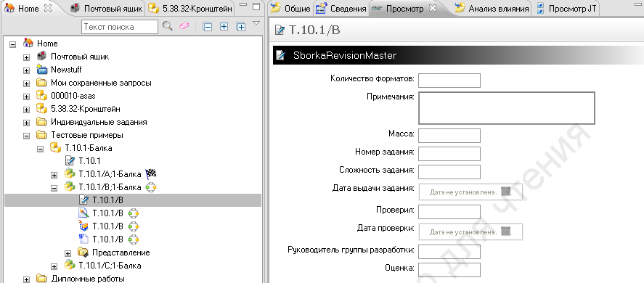The image size is (644, 283).
Task: Click the collapse-all minus toolbar icon
Action: (x=208, y=27)
